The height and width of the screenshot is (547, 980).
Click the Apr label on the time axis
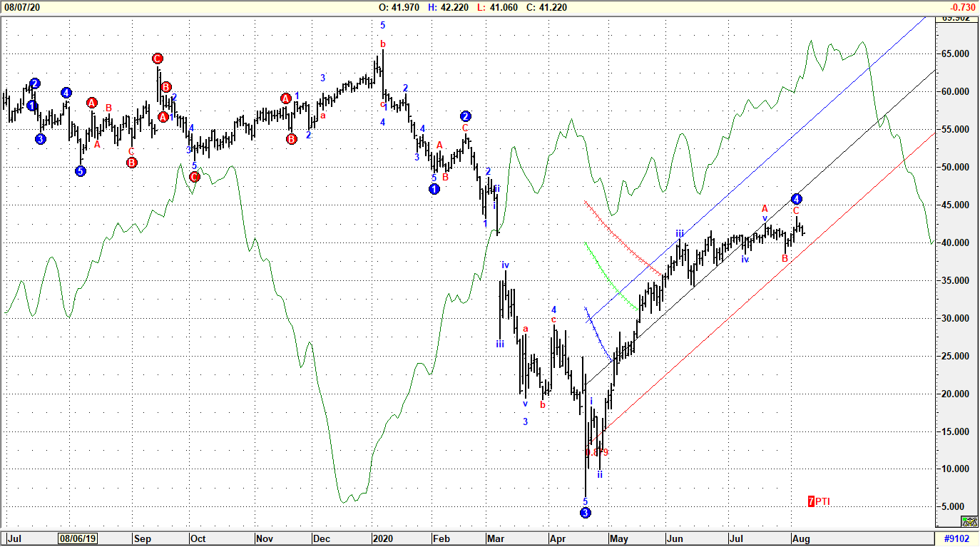click(x=558, y=539)
